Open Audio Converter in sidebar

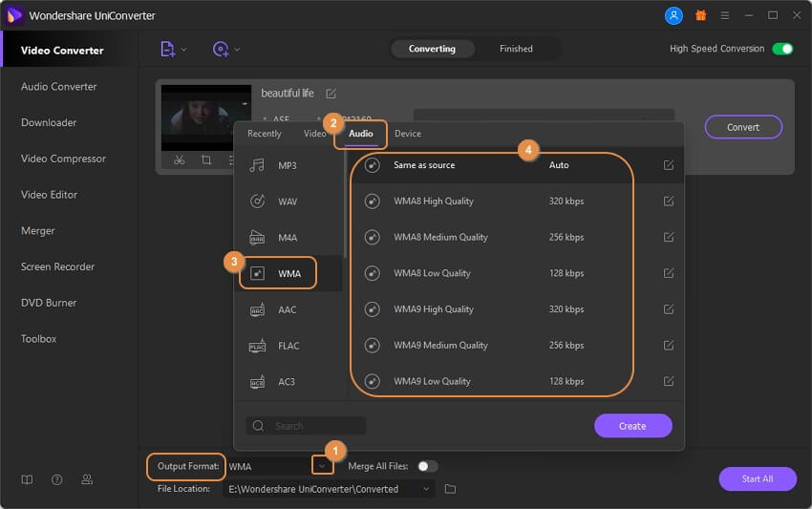tap(58, 87)
